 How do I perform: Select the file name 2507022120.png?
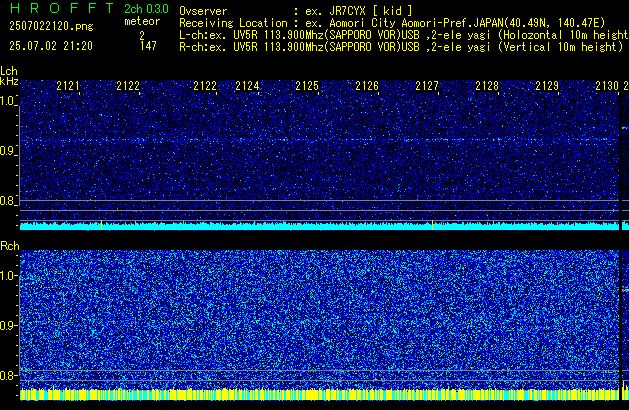tap(51, 26)
